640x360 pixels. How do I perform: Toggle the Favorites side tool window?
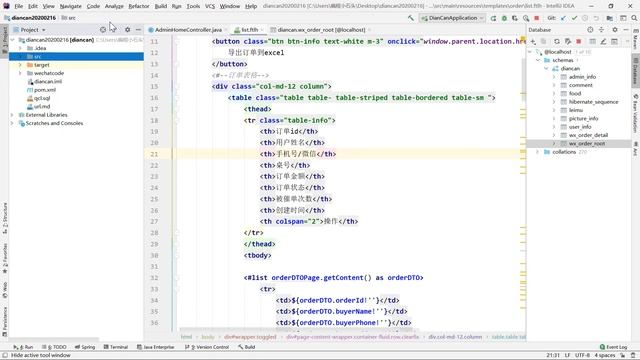coord(5,258)
